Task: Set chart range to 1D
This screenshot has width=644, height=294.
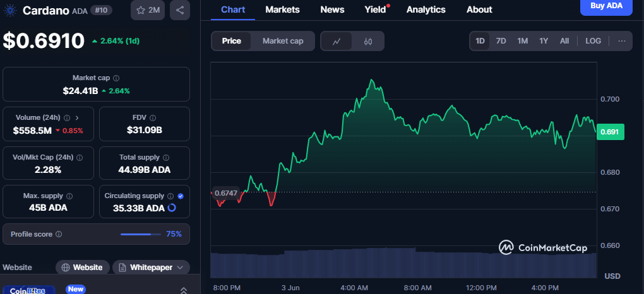Action: click(480, 41)
